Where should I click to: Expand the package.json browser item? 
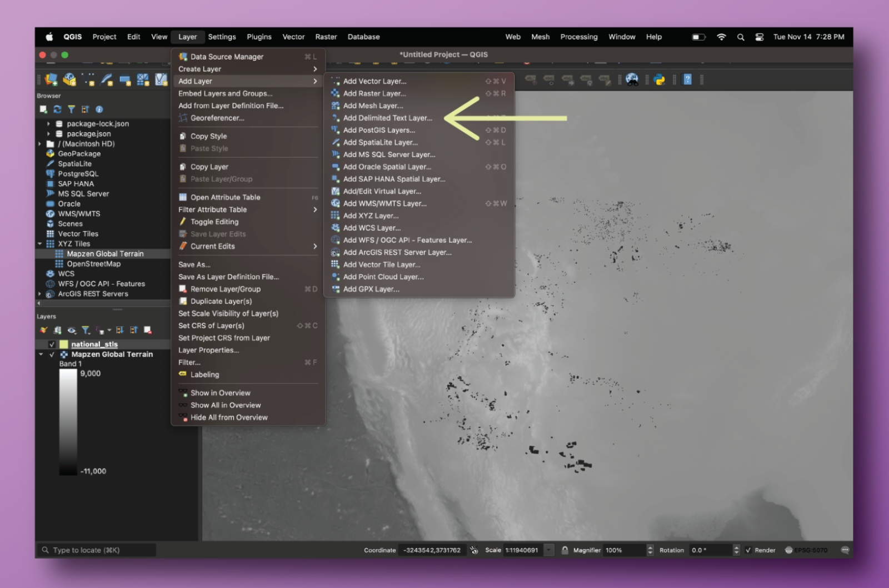(48, 134)
